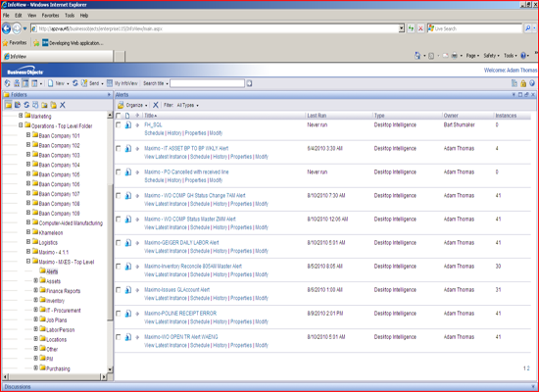
Task: Check the select-all checkbox in the header
Action: (119, 116)
